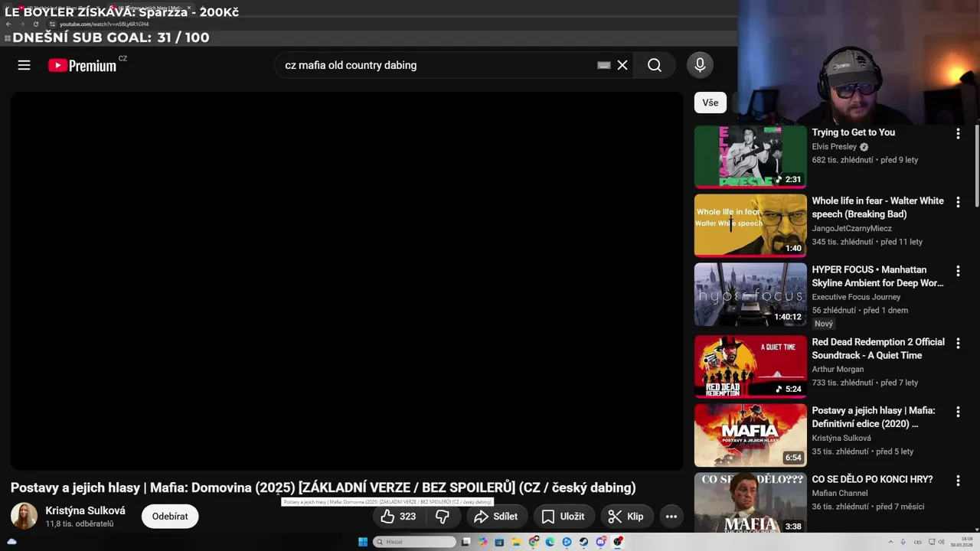The height and width of the screenshot is (551, 980).
Task: Open options for 'CO SE DĚLO PO KONCI HRY?'
Action: click(958, 481)
